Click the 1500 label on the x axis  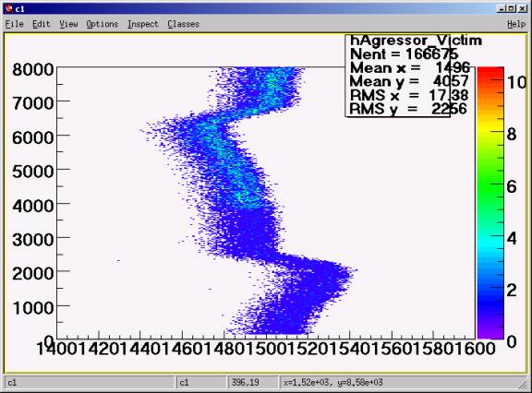coord(266,349)
